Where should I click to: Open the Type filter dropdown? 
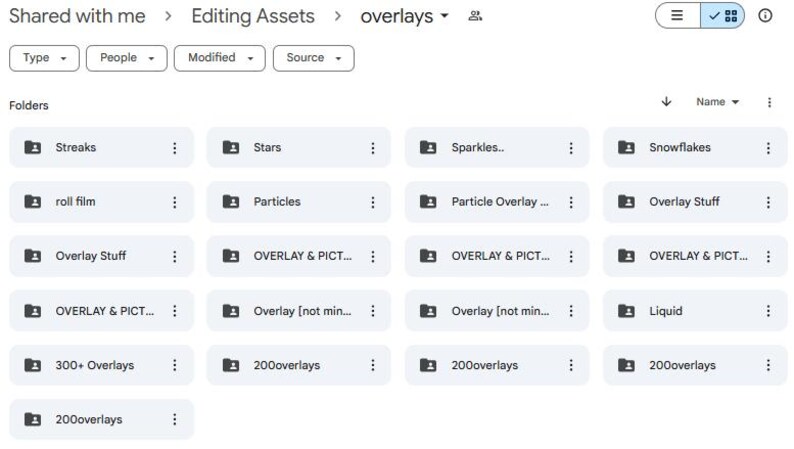coord(44,58)
